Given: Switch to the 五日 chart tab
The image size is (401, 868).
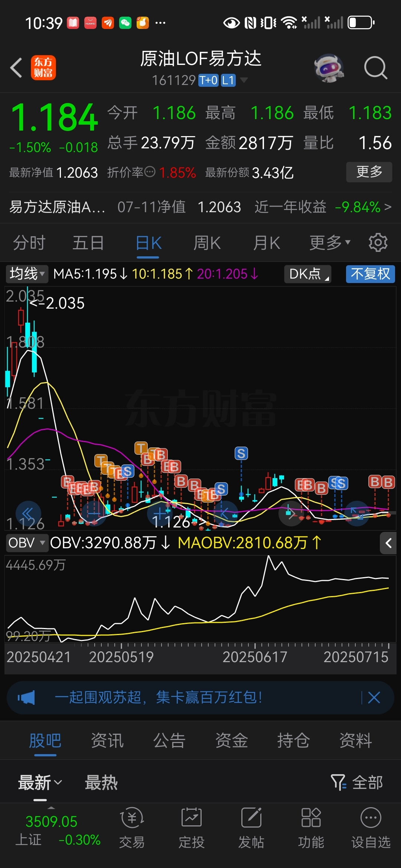Looking at the screenshot, I should 88,243.
